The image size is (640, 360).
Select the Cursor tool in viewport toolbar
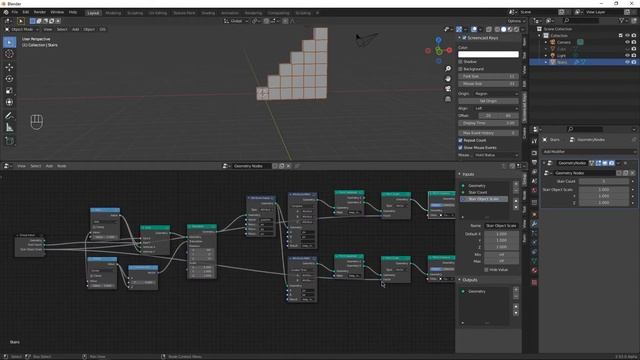click(x=9, y=54)
